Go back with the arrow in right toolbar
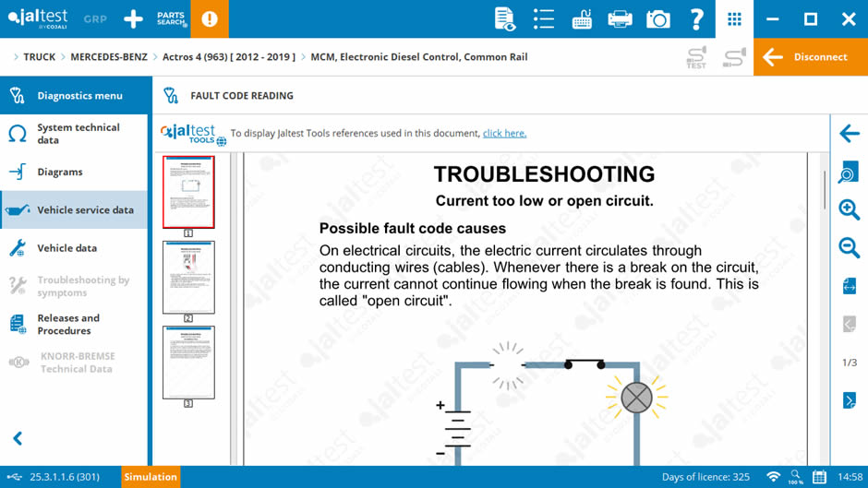 click(x=850, y=134)
